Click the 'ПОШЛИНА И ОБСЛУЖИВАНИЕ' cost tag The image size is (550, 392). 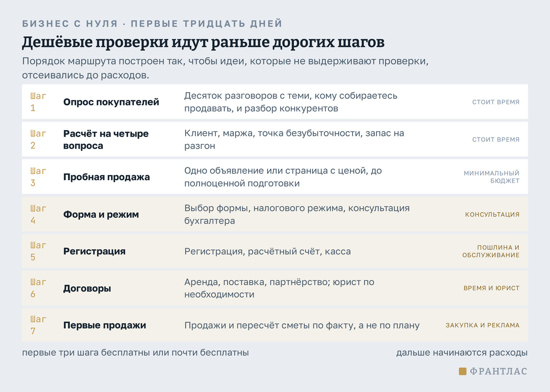[x=491, y=251]
